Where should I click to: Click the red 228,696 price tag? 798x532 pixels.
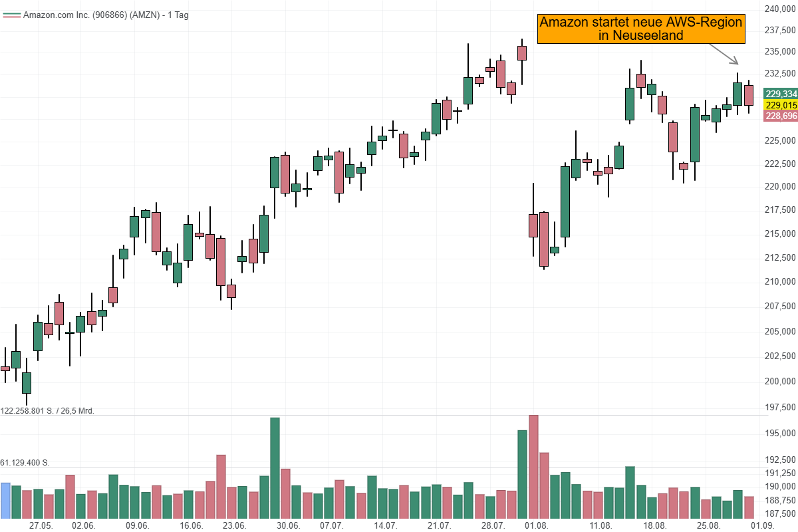781,116
